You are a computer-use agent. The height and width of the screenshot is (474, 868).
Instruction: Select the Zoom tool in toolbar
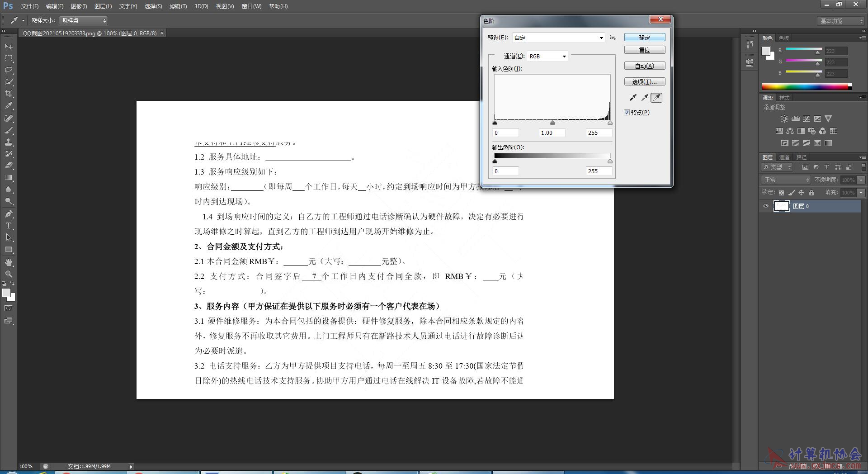tap(9, 274)
